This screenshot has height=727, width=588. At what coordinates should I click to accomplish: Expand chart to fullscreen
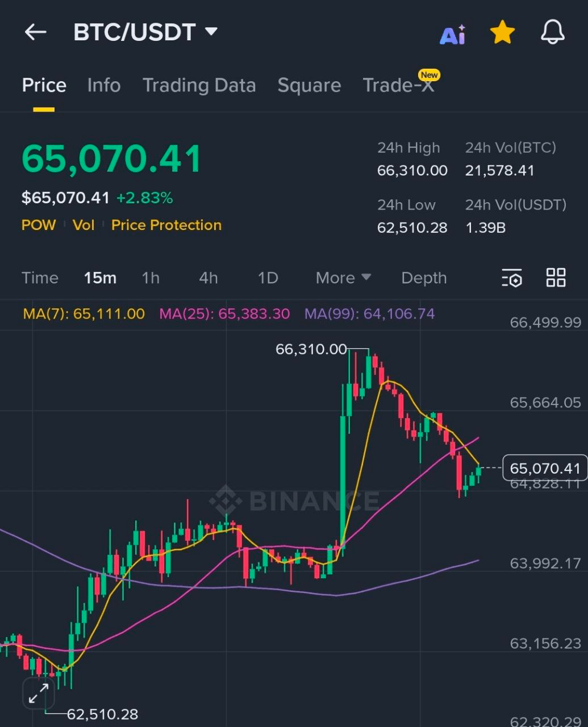click(38, 693)
